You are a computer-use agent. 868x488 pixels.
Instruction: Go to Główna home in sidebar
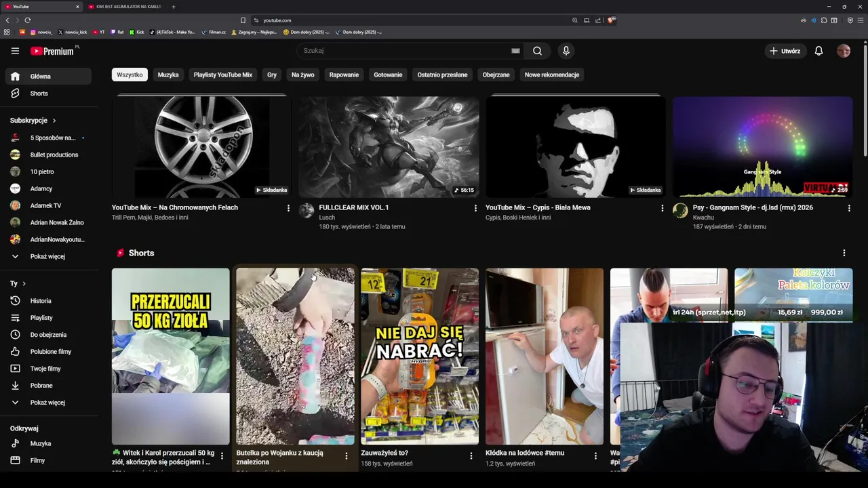[x=48, y=77]
